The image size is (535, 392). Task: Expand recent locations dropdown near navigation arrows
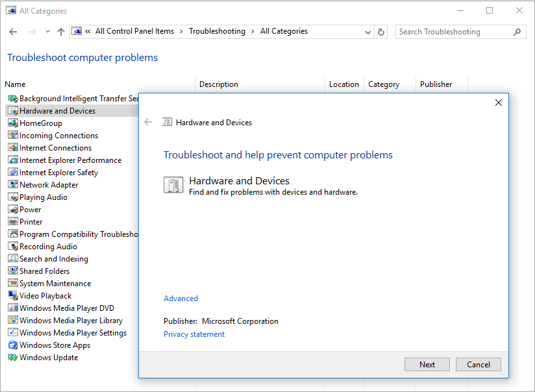click(x=47, y=32)
